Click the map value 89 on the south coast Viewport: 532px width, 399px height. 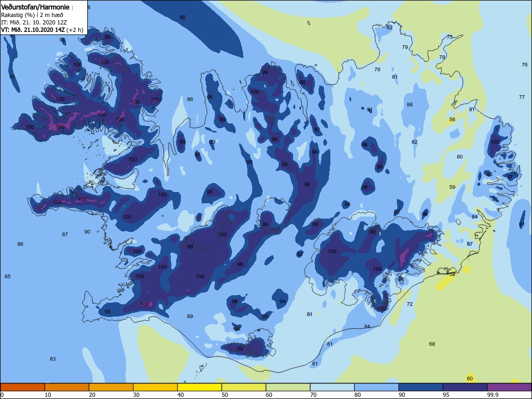click(x=190, y=317)
